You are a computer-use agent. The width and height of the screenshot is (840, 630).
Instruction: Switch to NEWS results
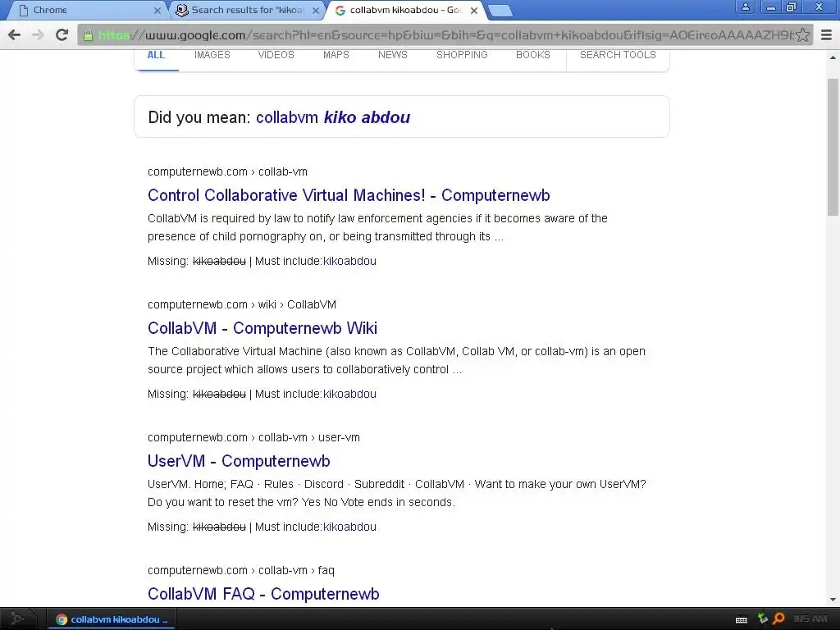(393, 55)
